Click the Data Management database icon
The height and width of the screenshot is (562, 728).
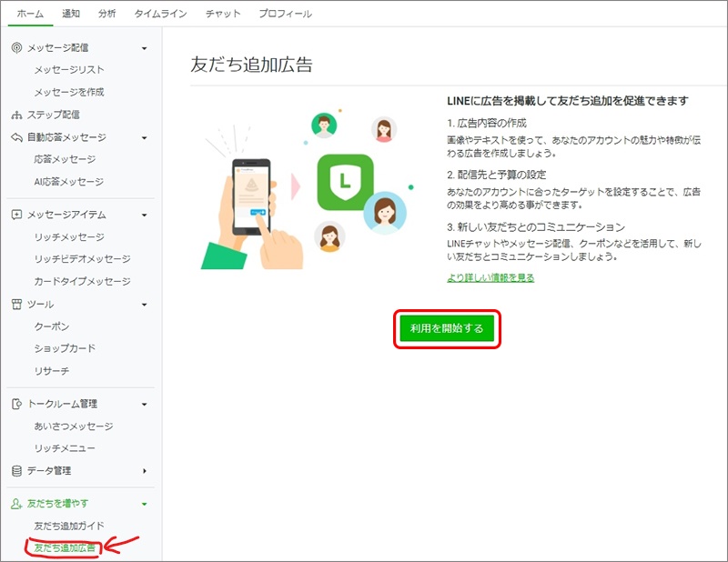[x=16, y=471]
